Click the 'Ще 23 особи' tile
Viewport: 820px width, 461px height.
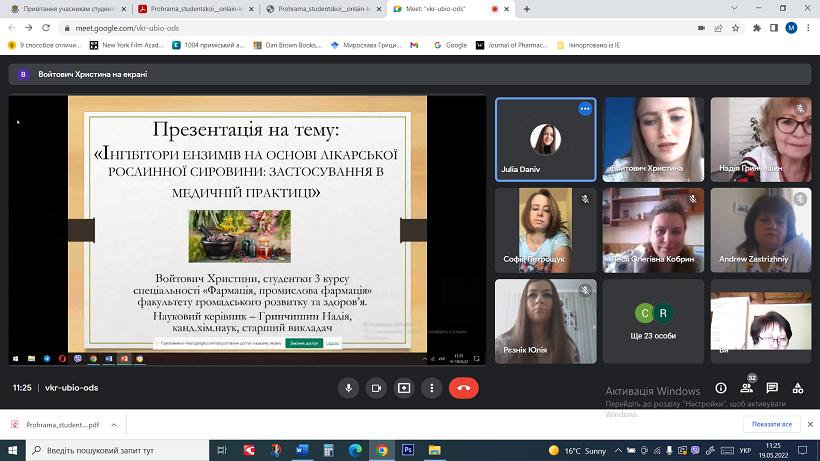(x=653, y=321)
